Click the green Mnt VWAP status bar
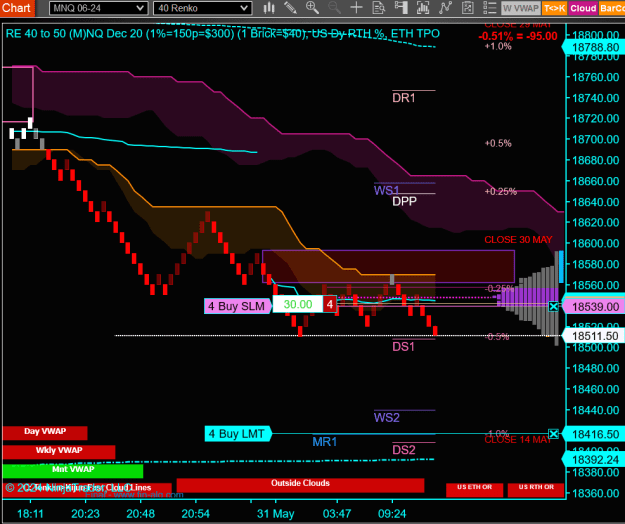The image size is (625, 524). tap(73, 471)
